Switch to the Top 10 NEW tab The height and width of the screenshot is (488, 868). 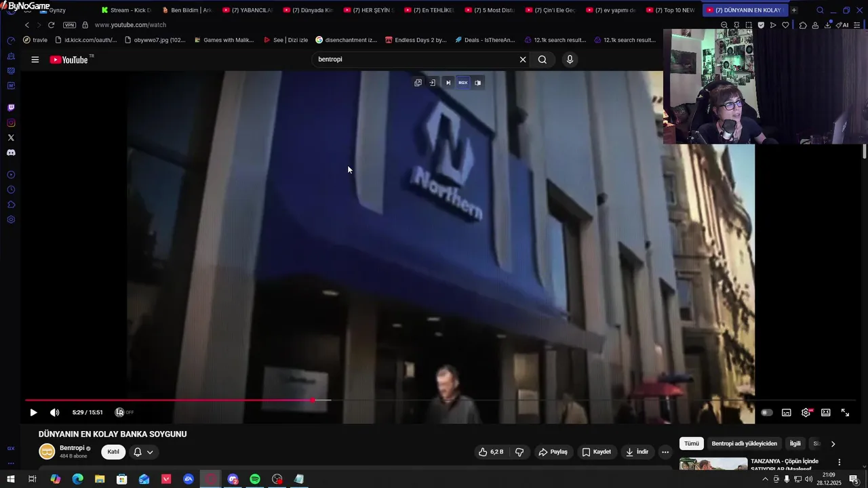(x=670, y=10)
